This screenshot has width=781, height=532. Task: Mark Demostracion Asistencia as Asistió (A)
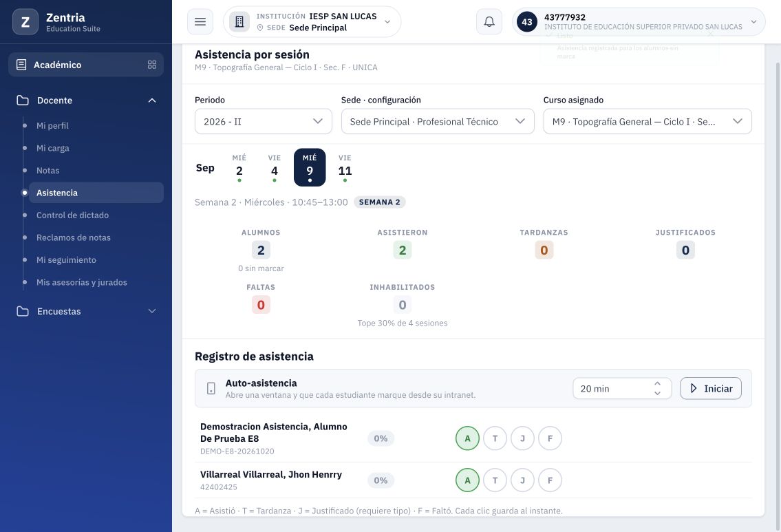click(467, 438)
